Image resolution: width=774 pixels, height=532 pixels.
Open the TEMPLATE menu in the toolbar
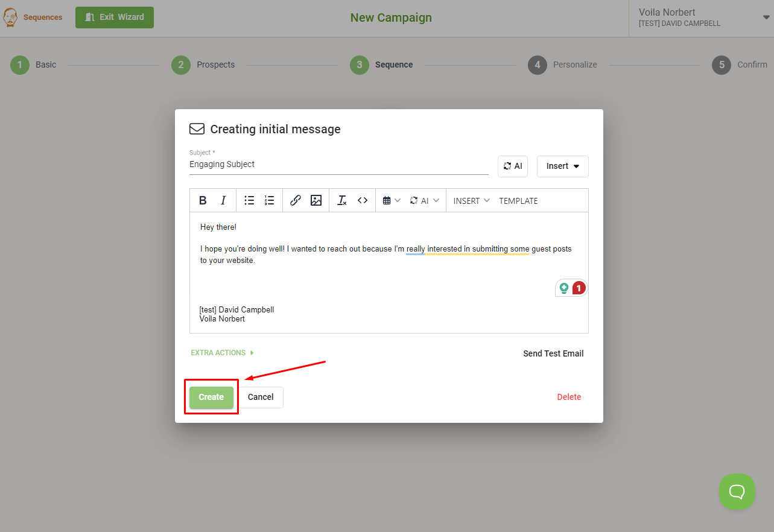point(518,200)
